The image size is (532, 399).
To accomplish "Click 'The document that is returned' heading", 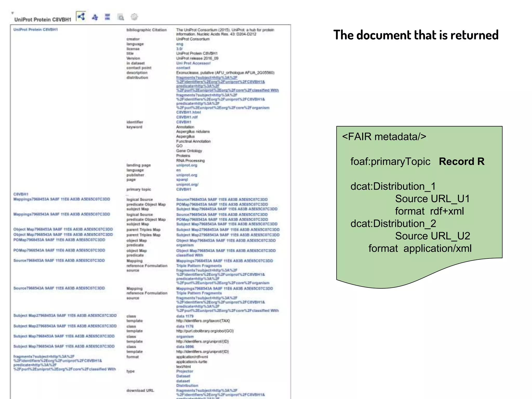I will [x=416, y=35].
